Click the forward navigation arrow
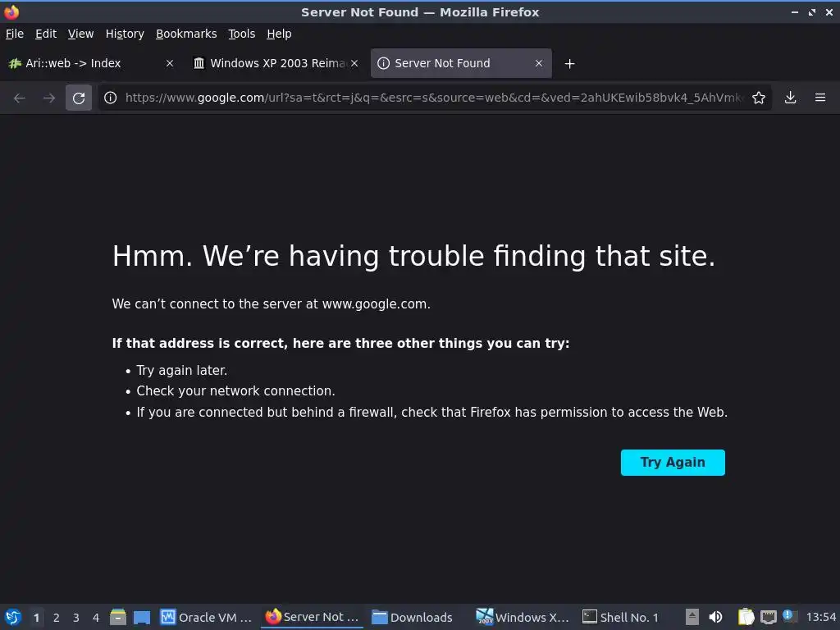 pyautogui.click(x=49, y=98)
